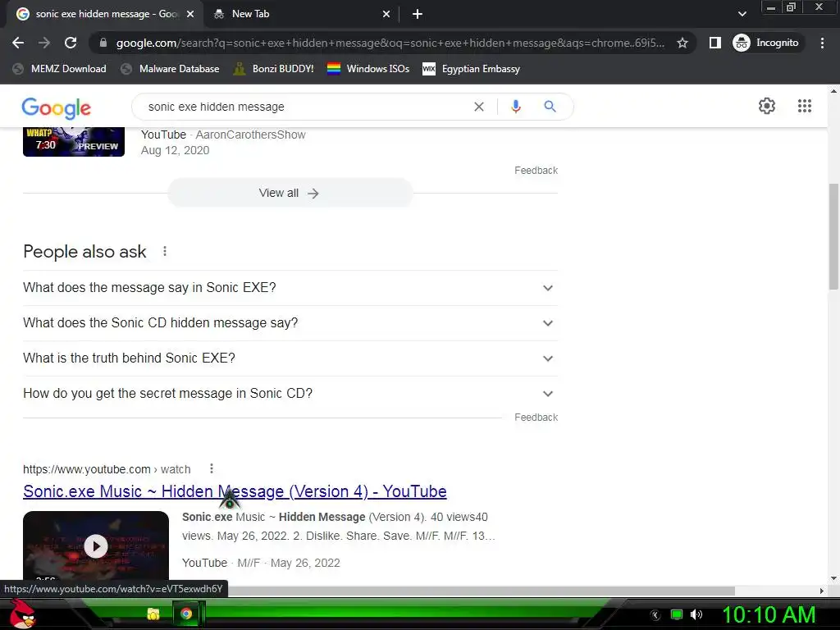This screenshot has height=630, width=840.
Task: Click the address bar URL
Action: (390, 43)
